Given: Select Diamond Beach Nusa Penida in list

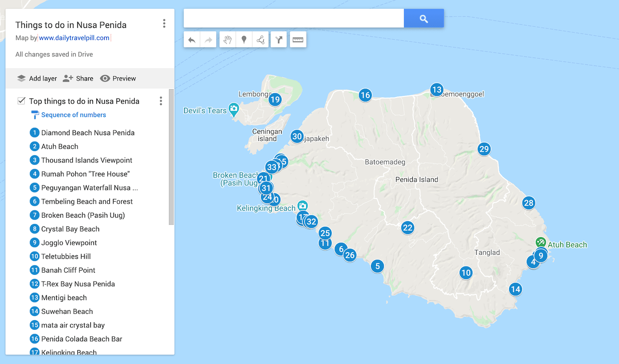Looking at the screenshot, I should (x=88, y=133).
